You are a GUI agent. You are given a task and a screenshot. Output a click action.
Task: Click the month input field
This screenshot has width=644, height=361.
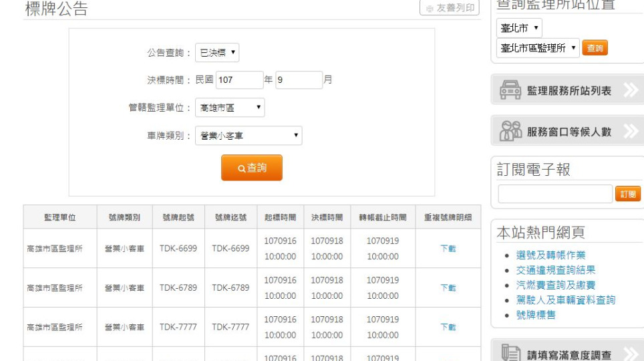coord(299,80)
